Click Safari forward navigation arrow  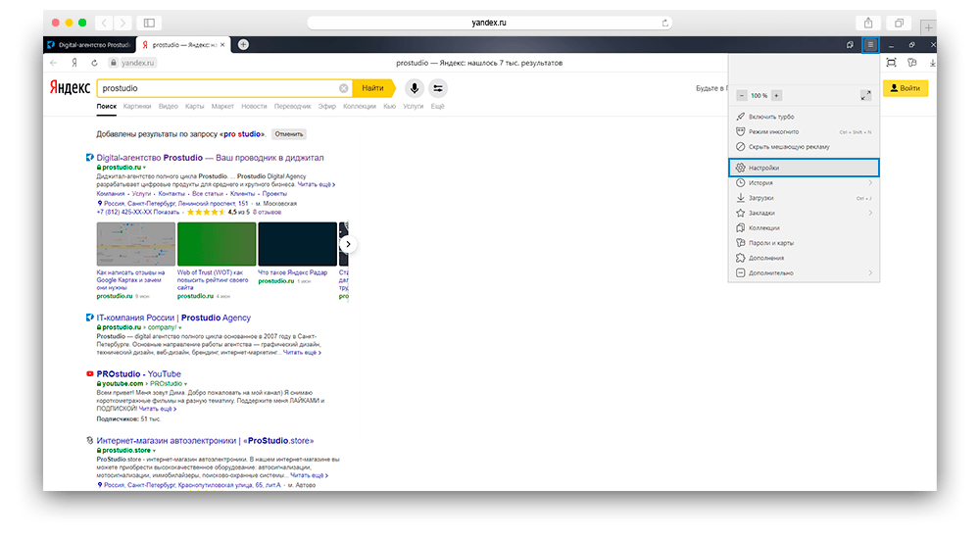[x=123, y=24]
